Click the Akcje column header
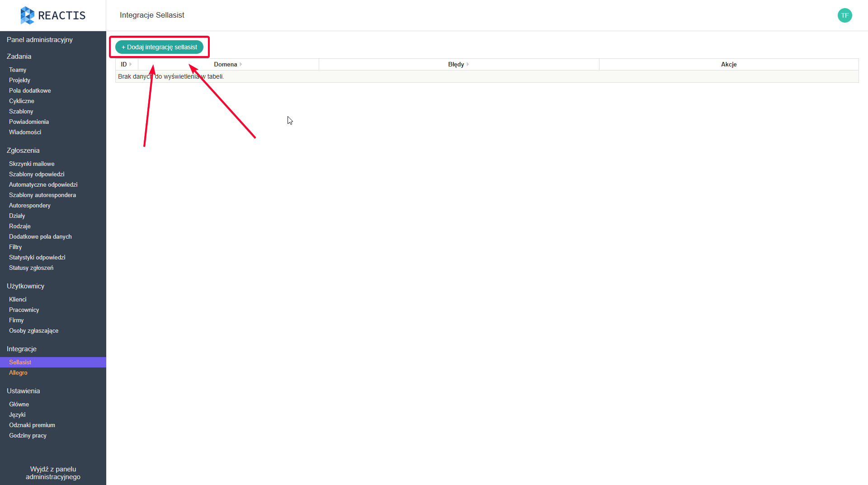Screen dimensions: 868x485 [x=729, y=64]
